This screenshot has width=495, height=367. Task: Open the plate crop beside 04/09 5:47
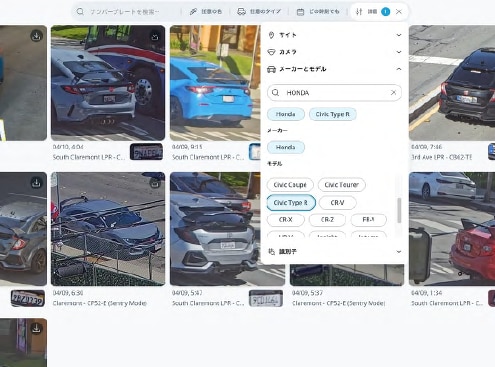pos(266,298)
